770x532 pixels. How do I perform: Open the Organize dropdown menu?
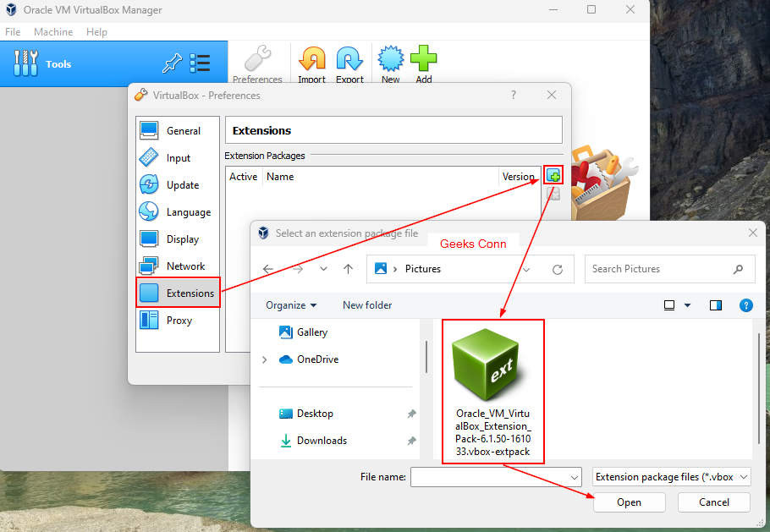coord(291,305)
